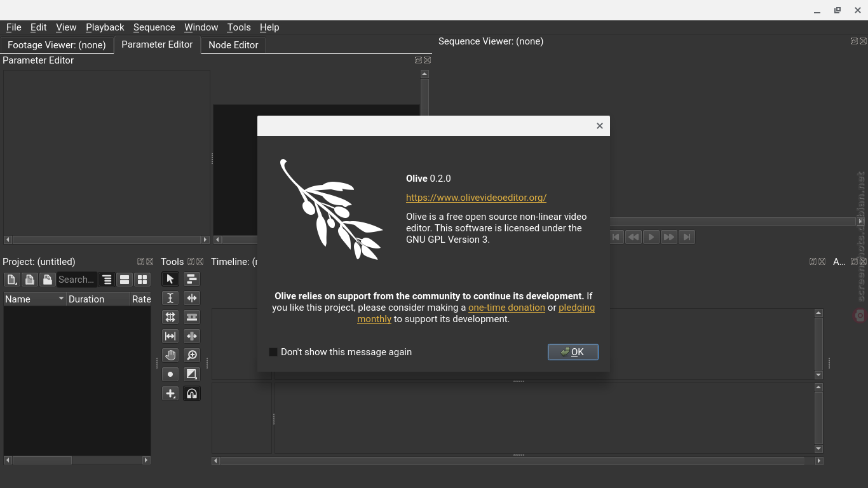Image resolution: width=868 pixels, height=488 pixels.
Task: Select the Record tool dot icon
Action: point(170,374)
